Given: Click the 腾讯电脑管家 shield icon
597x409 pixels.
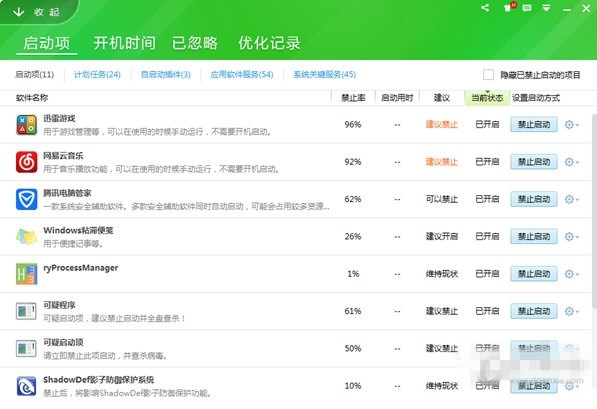Looking at the screenshot, I should point(26,199).
